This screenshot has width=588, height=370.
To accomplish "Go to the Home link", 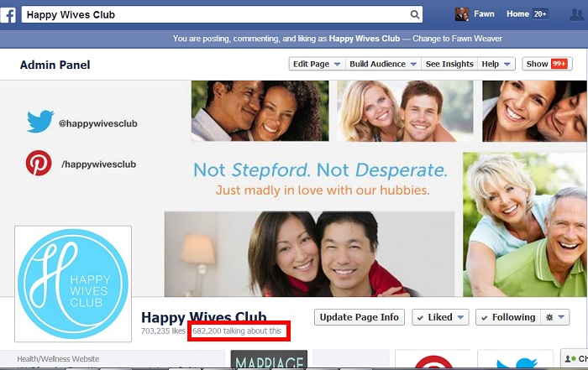I will pos(517,14).
